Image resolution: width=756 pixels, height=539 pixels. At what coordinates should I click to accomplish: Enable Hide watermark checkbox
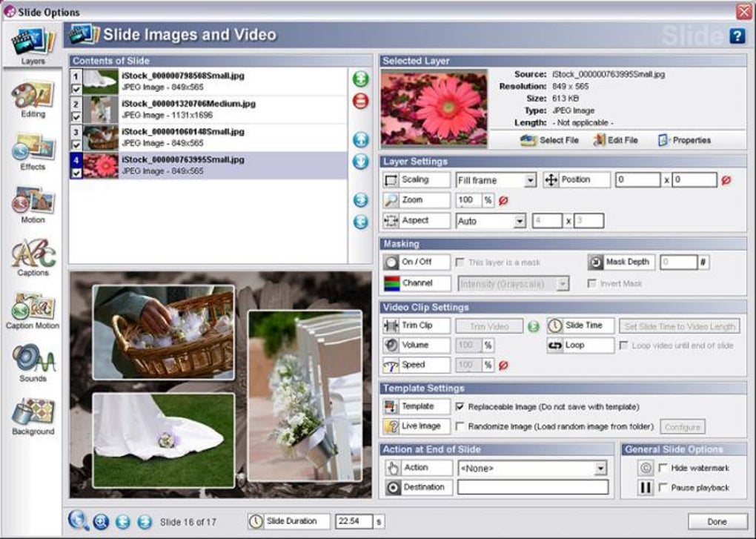pos(663,468)
